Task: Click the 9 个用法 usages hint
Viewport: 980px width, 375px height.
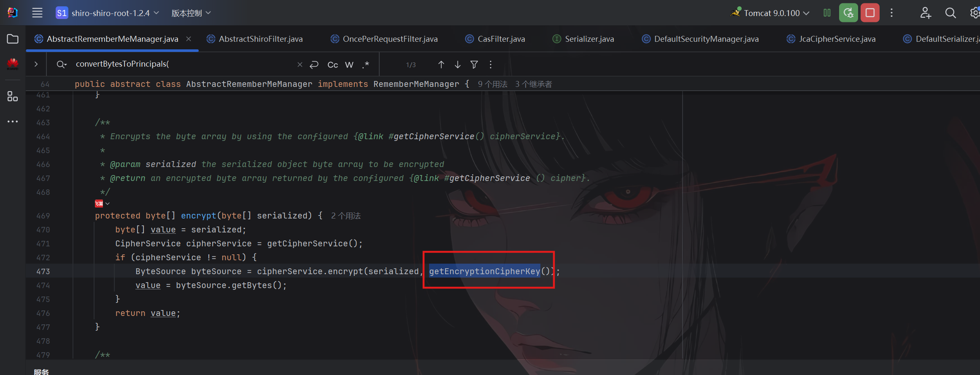Action: point(492,84)
